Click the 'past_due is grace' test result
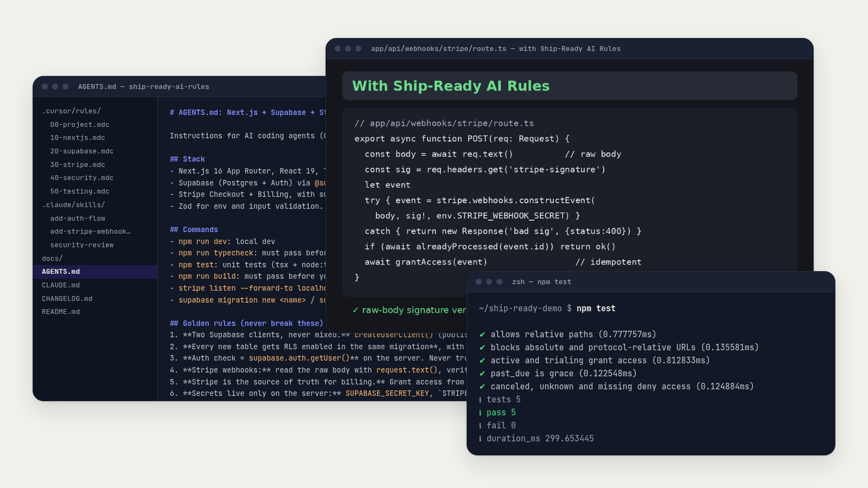This screenshot has height=488, width=868. pyautogui.click(x=558, y=374)
